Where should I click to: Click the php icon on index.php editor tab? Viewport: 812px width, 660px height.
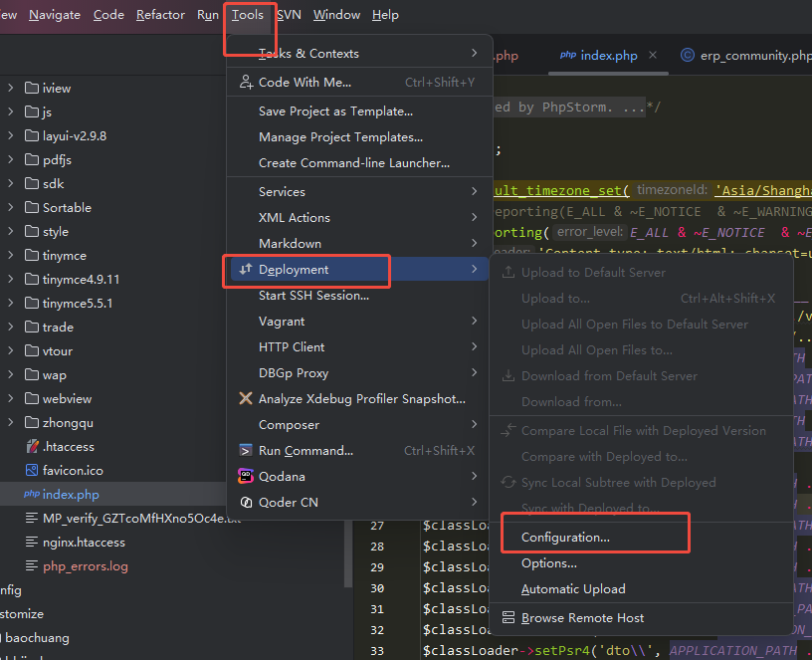coord(568,55)
